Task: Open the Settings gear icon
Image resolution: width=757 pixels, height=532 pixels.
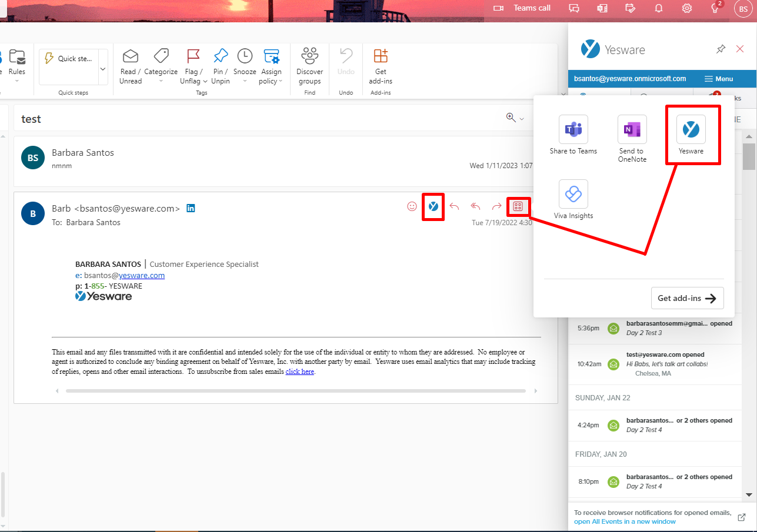Action: click(x=686, y=8)
